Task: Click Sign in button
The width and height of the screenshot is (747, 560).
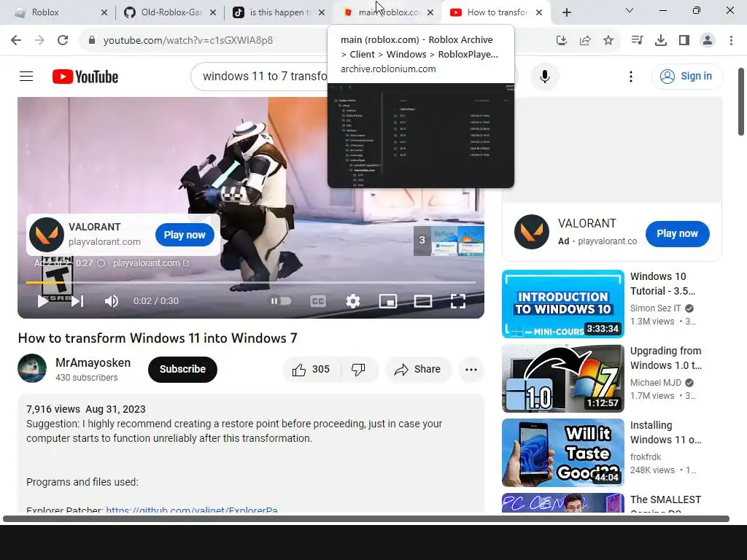Action: pyautogui.click(x=687, y=76)
